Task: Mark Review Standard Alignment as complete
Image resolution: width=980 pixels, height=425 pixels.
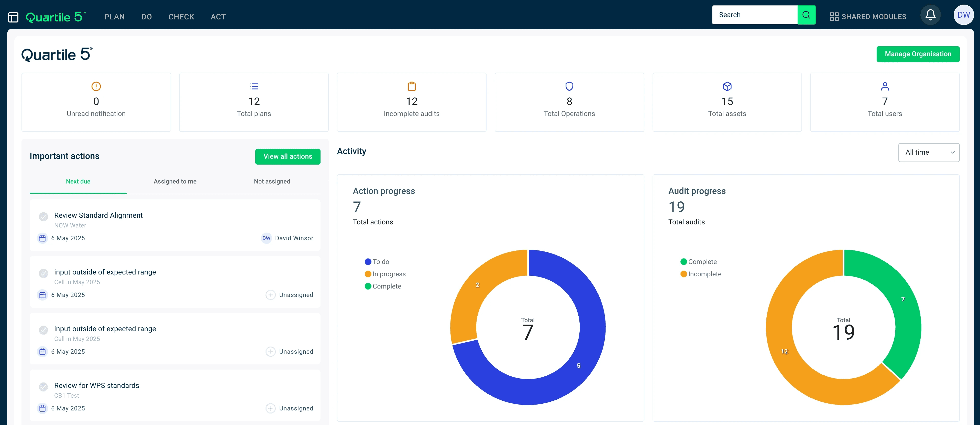Action: (43, 216)
